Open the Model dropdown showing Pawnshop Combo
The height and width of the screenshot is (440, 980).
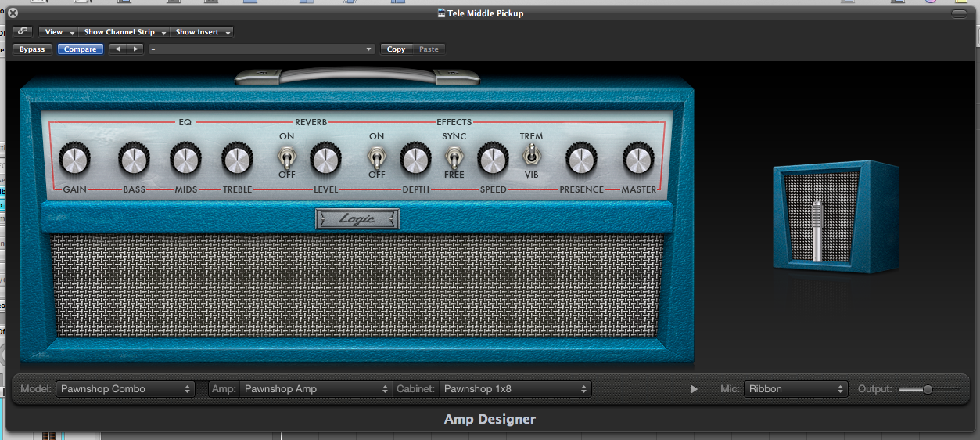[x=125, y=388]
